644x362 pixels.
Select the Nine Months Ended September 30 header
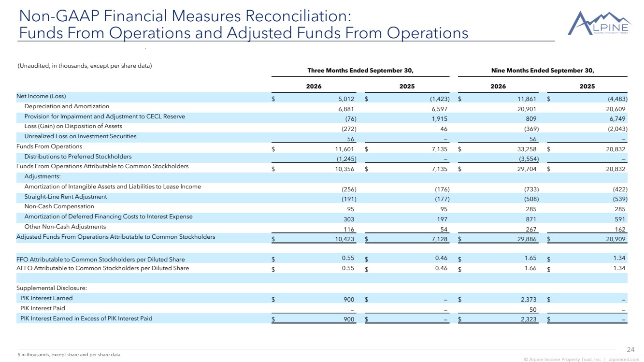[542, 71]
